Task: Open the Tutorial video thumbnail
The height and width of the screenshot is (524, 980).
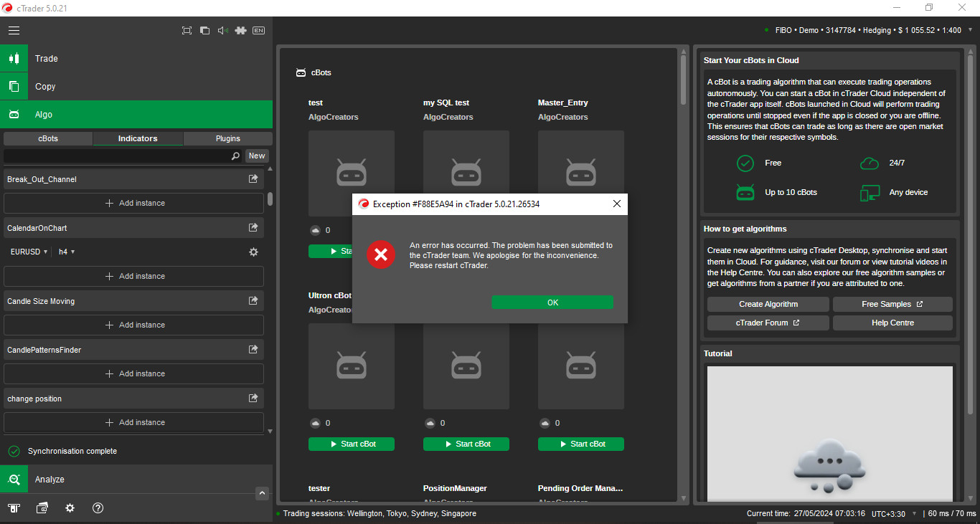Action: pos(830,434)
